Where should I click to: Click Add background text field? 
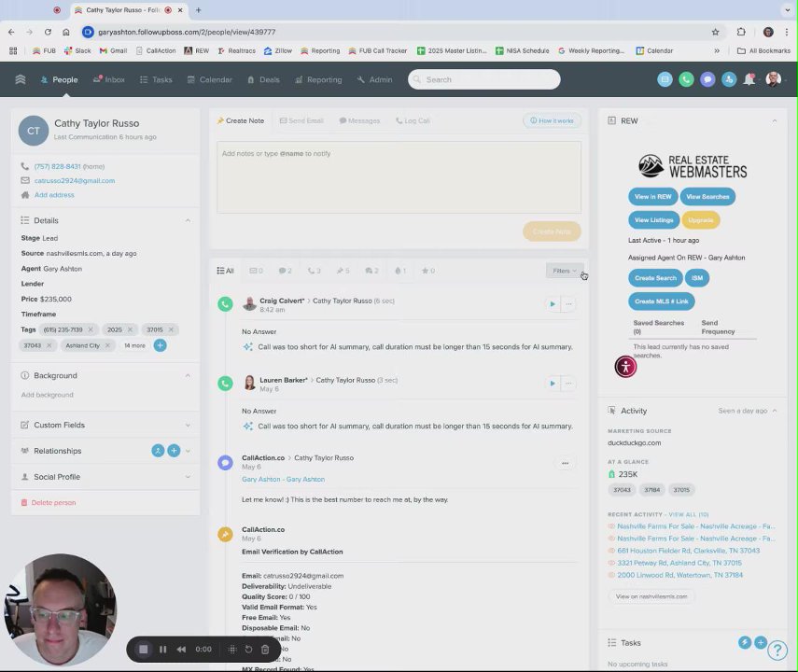48,395
